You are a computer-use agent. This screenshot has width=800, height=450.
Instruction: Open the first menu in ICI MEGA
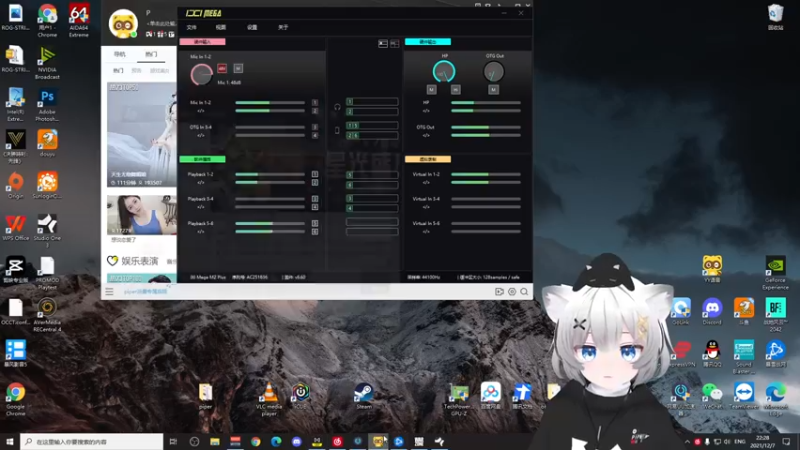click(191, 28)
